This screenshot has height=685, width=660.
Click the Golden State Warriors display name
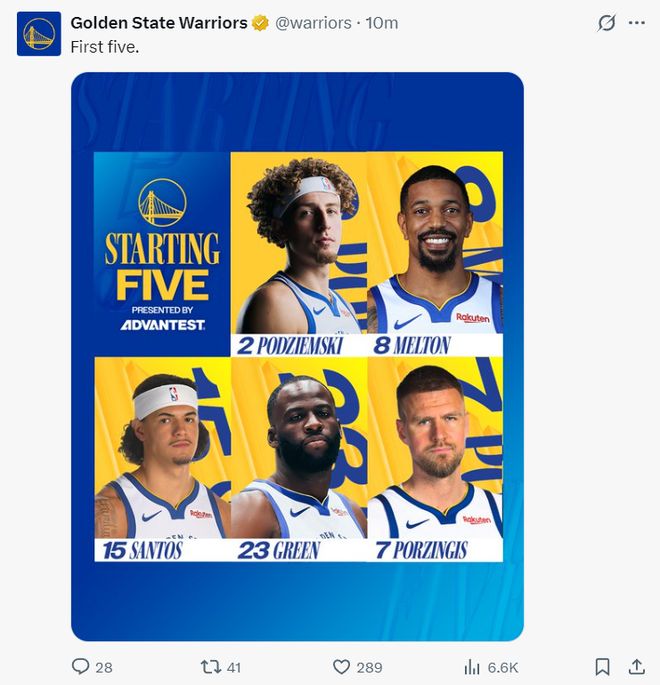tap(159, 22)
